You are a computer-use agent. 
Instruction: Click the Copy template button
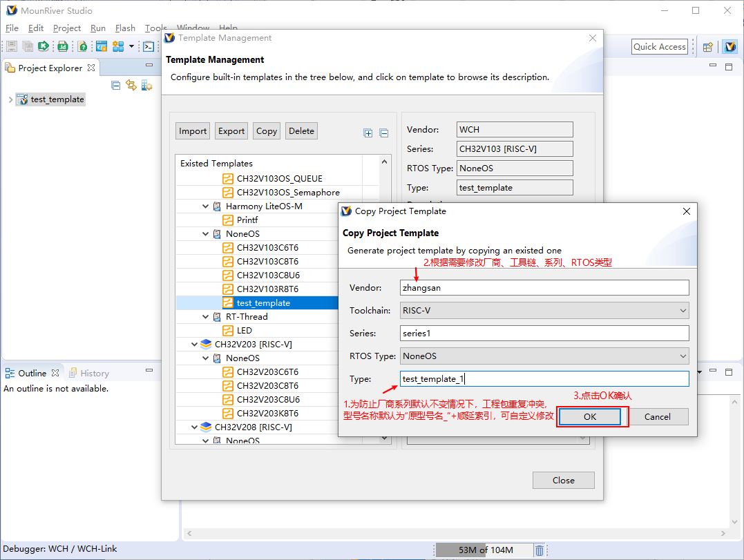tap(267, 131)
